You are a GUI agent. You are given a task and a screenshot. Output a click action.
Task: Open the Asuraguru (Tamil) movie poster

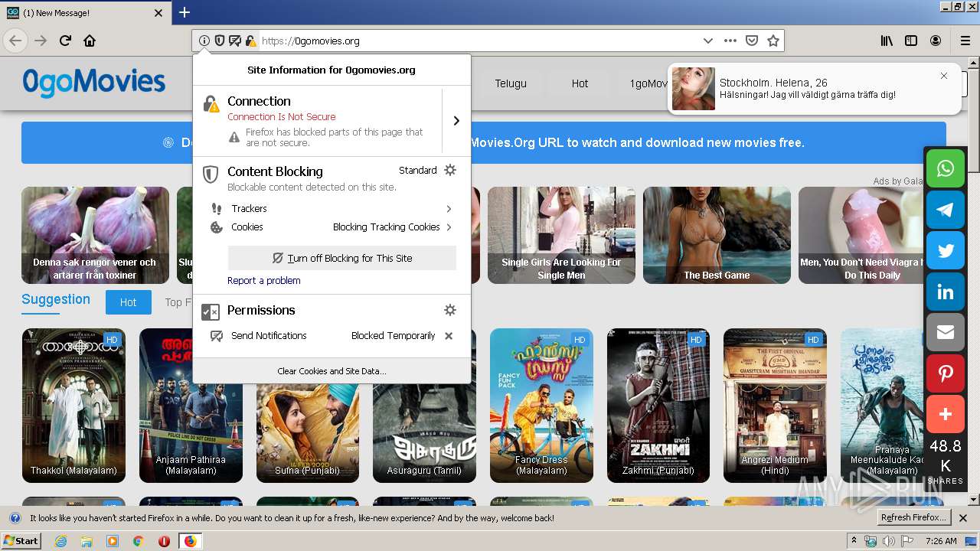coord(424,432)
